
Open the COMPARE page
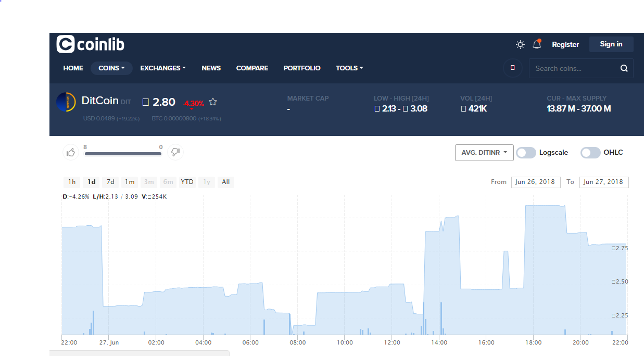[x=252, y=68]
